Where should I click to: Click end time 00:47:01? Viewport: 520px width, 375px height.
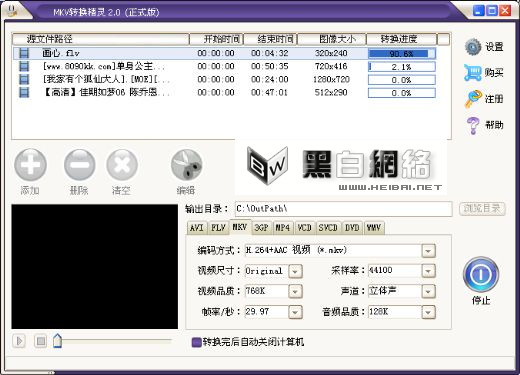tap(270, 92)
